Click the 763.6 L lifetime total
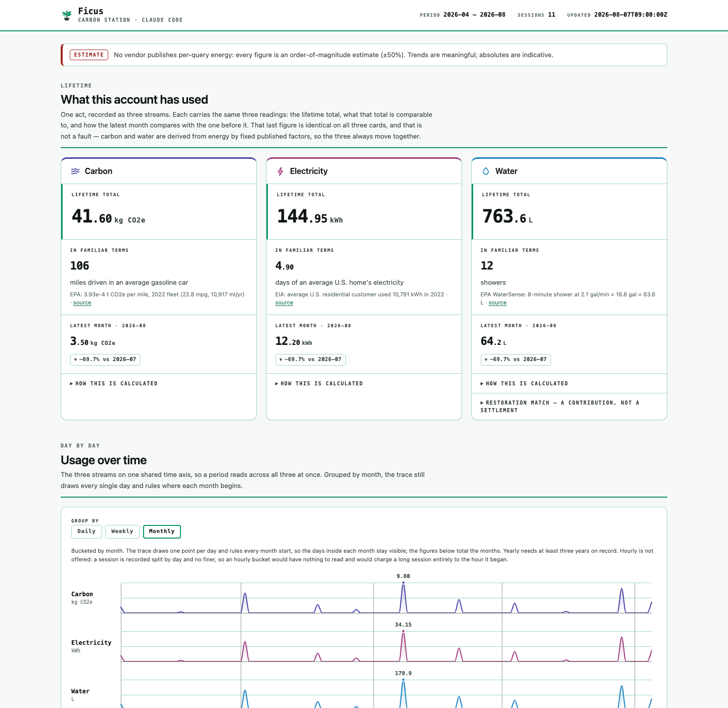728x708 pixels. [508, 216]
